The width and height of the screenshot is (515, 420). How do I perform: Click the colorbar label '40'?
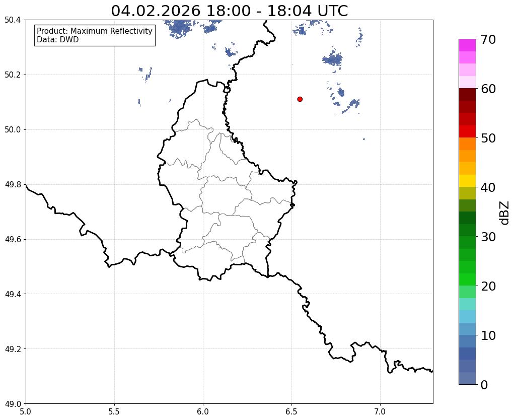click(x=488, y=187)
